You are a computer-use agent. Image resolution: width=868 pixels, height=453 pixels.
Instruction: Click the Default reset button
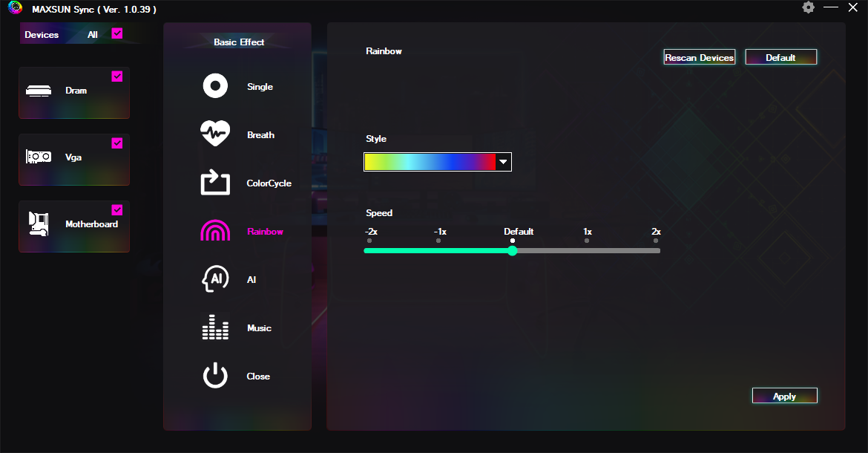(780, 57)
